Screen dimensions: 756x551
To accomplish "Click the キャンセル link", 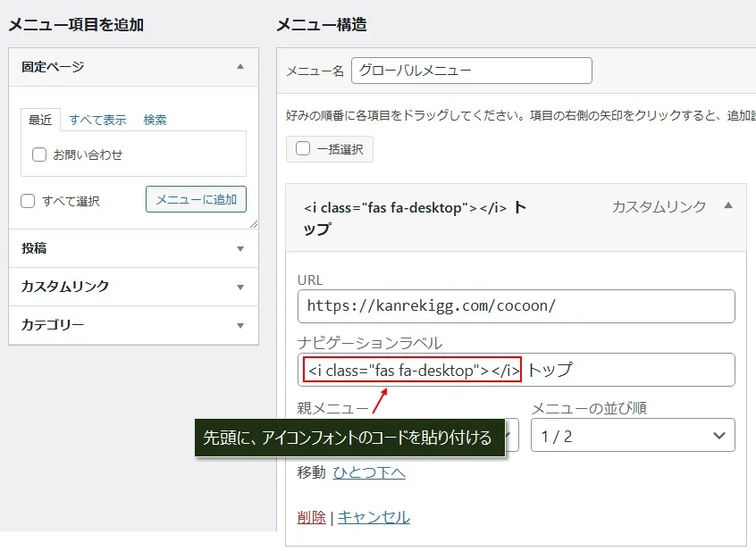I will point(374,517).
